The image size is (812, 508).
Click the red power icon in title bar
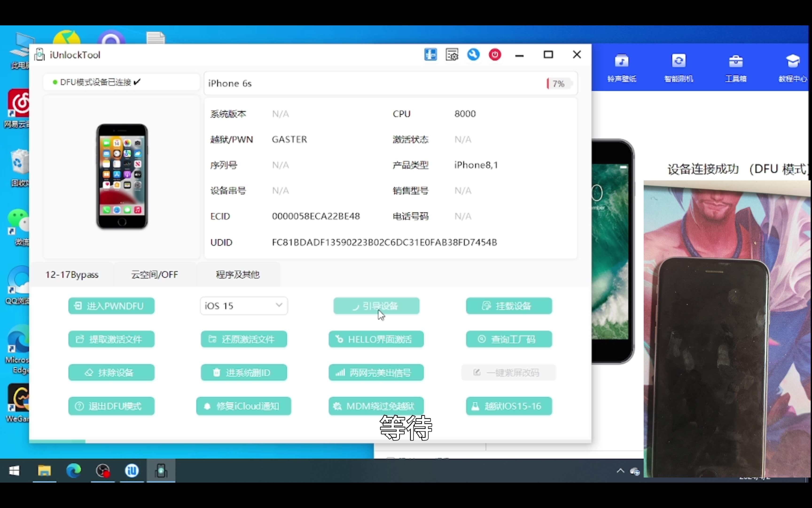(x=495, y=54)
